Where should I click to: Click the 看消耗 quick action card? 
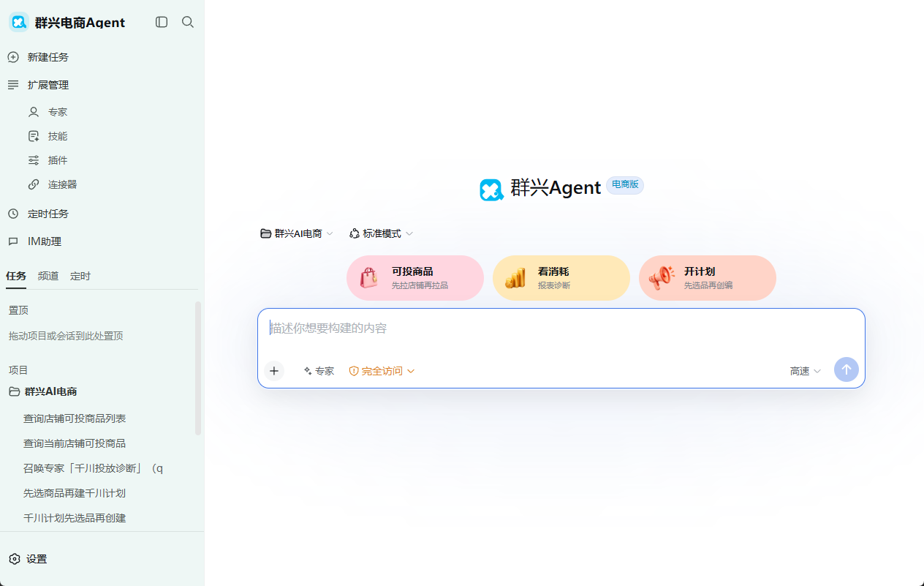pyautogui.click(x=561, y=278)
